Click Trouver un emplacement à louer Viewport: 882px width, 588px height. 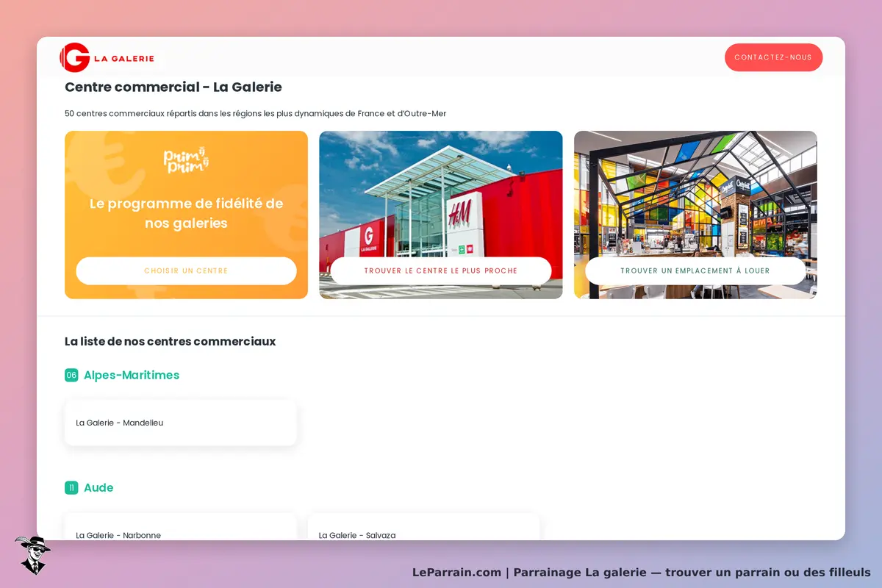[695, 271]
